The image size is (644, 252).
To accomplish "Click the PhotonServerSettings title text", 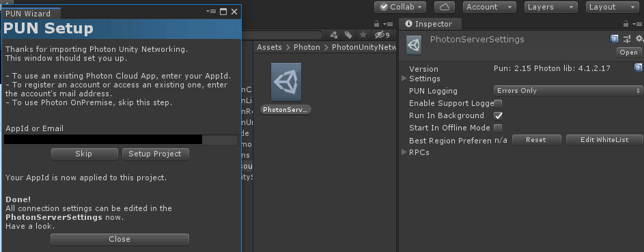I will pyautogui.click(x=477, y=40).
